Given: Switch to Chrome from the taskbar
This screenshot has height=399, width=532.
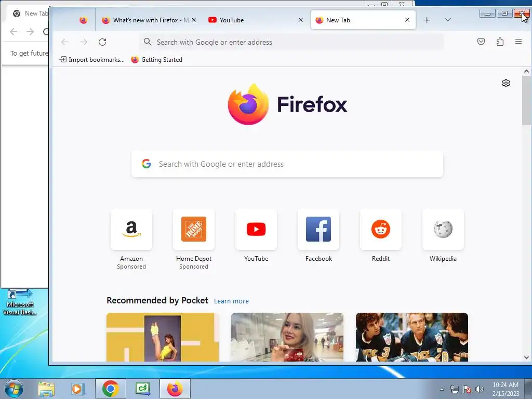Looking at the screenshot, I should [110, 389].
